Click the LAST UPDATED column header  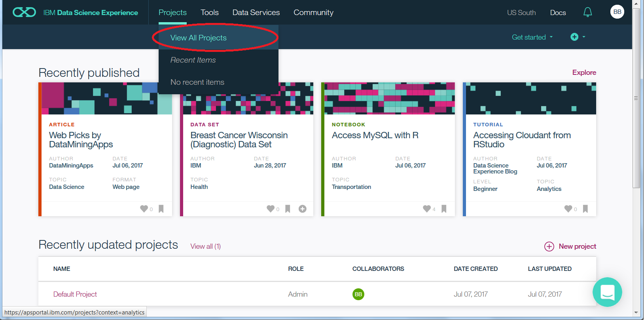[549, 269]
